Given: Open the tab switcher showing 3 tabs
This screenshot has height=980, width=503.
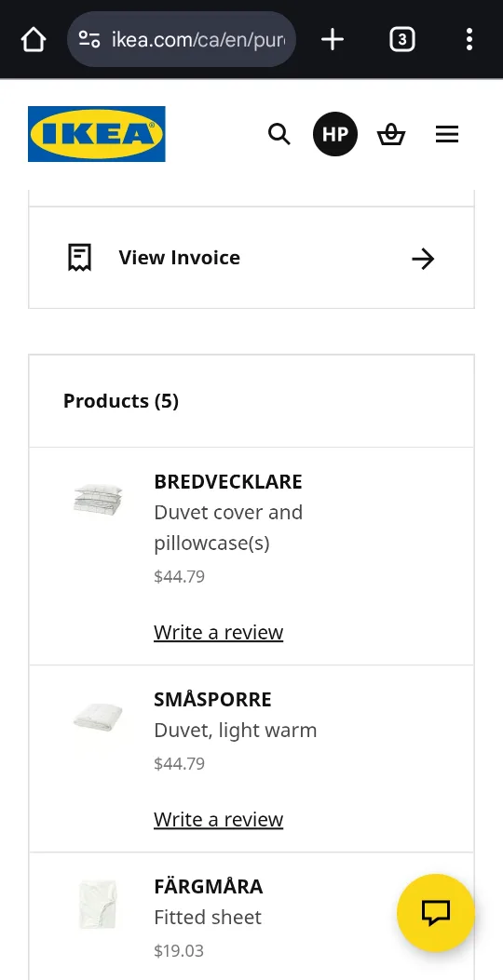Looking at the screenshot, I should click(x=401, y=39).
